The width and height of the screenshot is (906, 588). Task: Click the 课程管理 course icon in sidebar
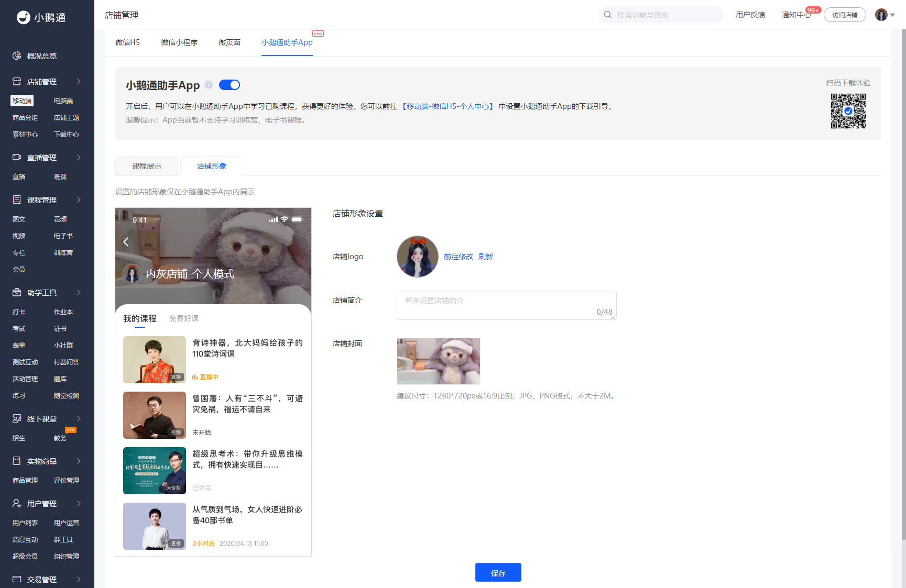coord(17,199)
